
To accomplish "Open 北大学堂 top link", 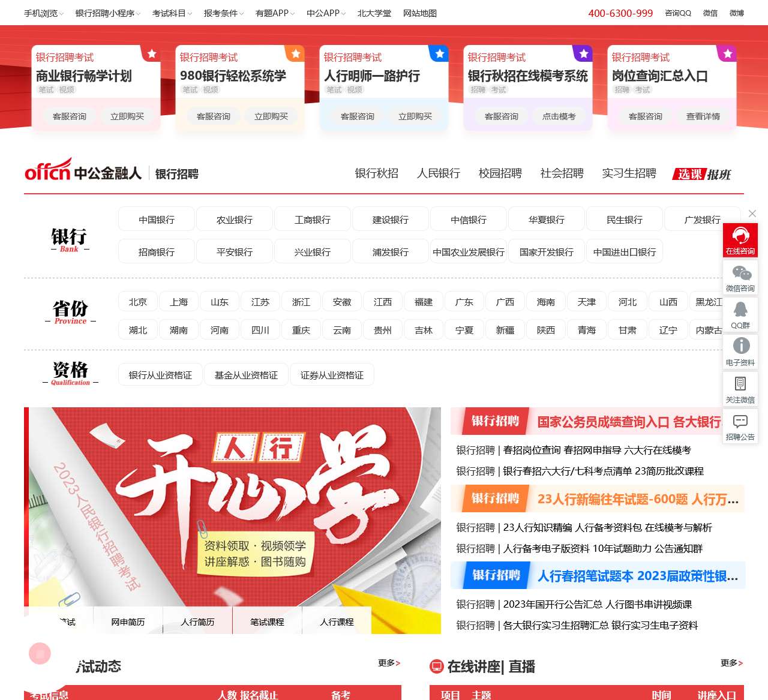I will [x=374, y=13].
